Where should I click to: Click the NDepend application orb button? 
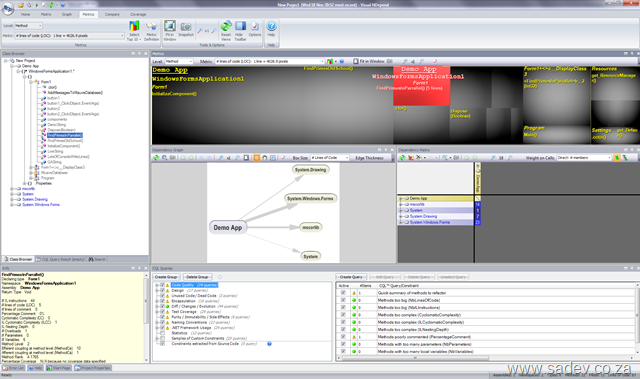7,8
